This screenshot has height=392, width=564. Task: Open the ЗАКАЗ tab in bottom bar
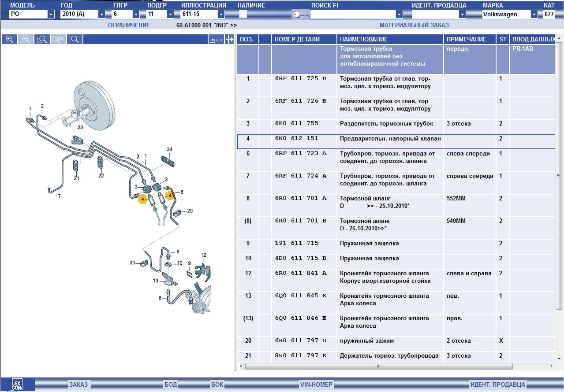pyautogui.click(x=78, y=385)
